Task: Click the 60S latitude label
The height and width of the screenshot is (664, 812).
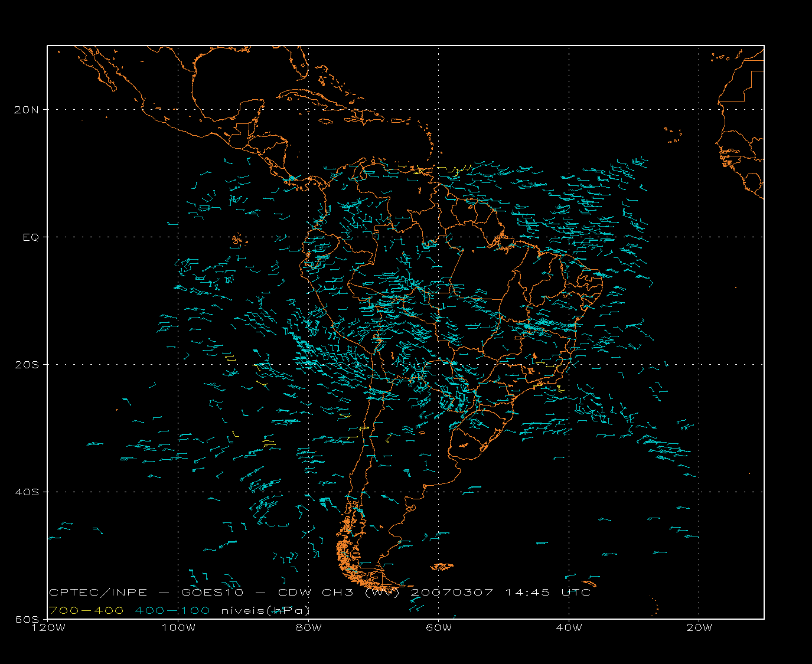Action: [28, 619]
